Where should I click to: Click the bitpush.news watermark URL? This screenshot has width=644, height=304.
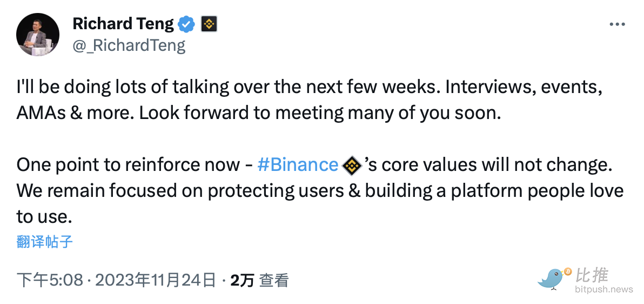coord(603,290)
